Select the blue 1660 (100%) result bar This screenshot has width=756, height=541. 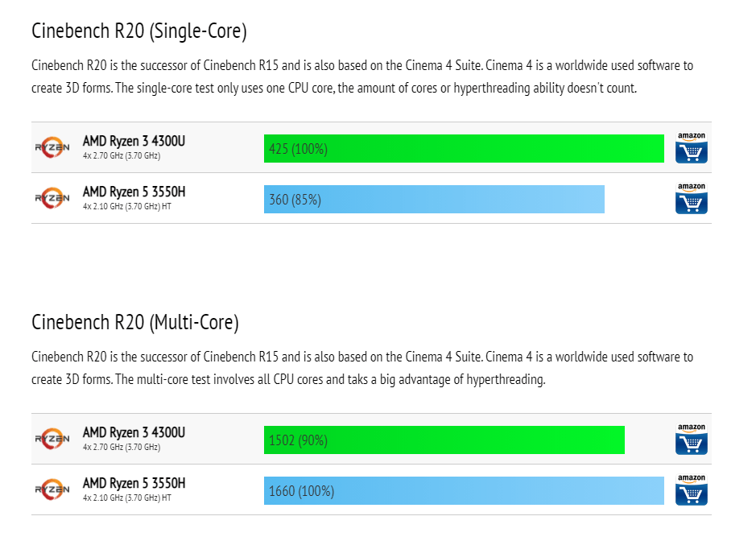(x=464, y=490)
